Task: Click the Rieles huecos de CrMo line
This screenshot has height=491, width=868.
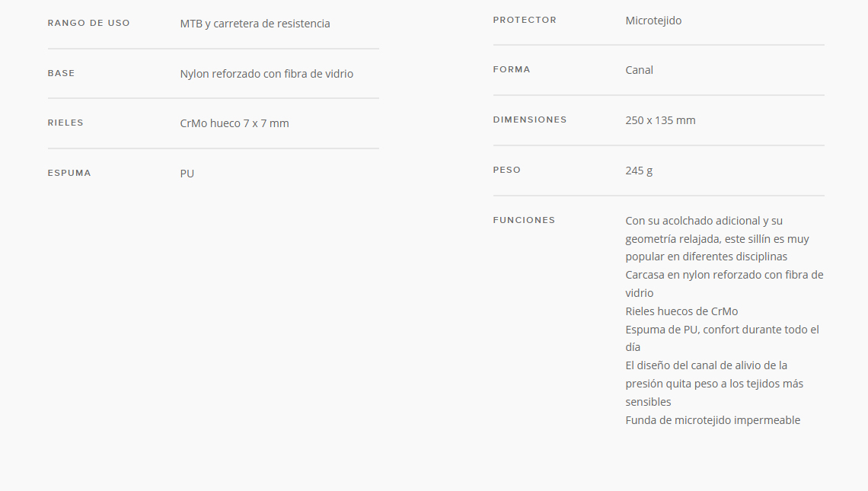Action: 681,311
